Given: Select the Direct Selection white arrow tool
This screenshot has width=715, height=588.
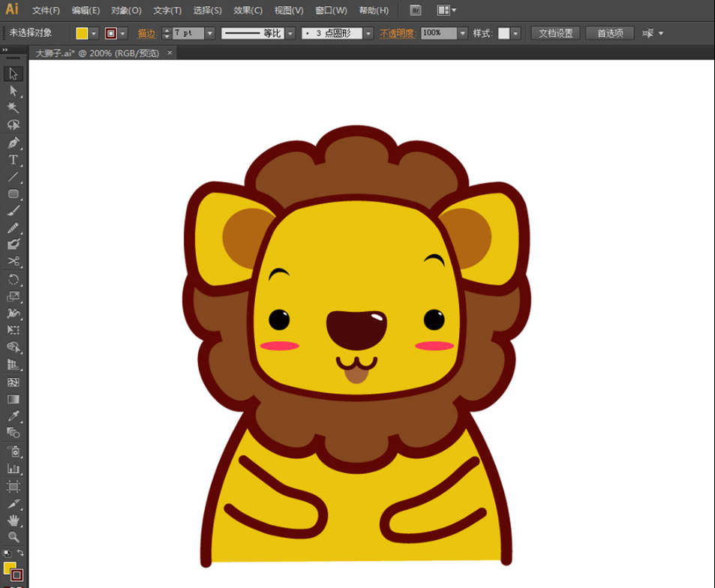Looking at the screenshot, I should coord(13,91).
